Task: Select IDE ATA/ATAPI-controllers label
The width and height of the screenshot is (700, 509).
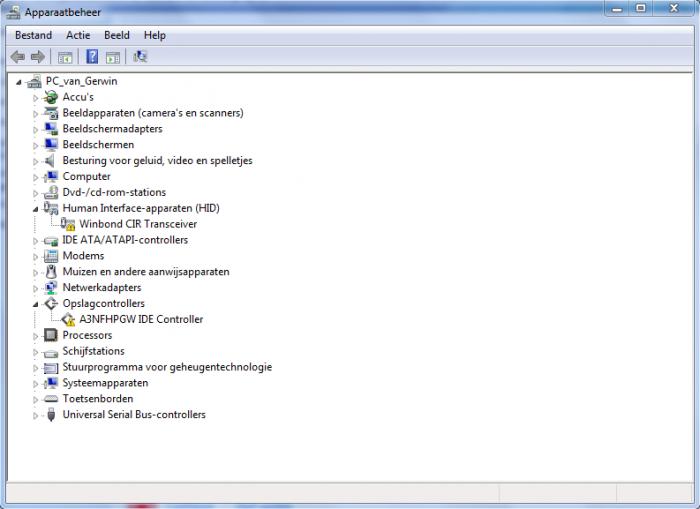Action: (125, 240)
